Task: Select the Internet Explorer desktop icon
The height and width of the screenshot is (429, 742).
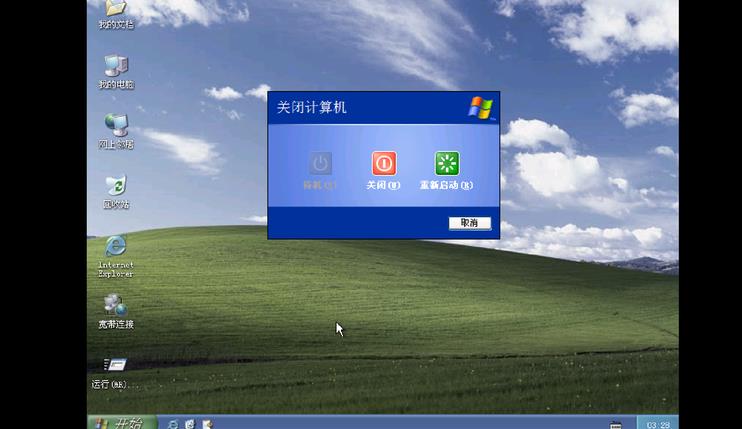Action: (116, 256)
